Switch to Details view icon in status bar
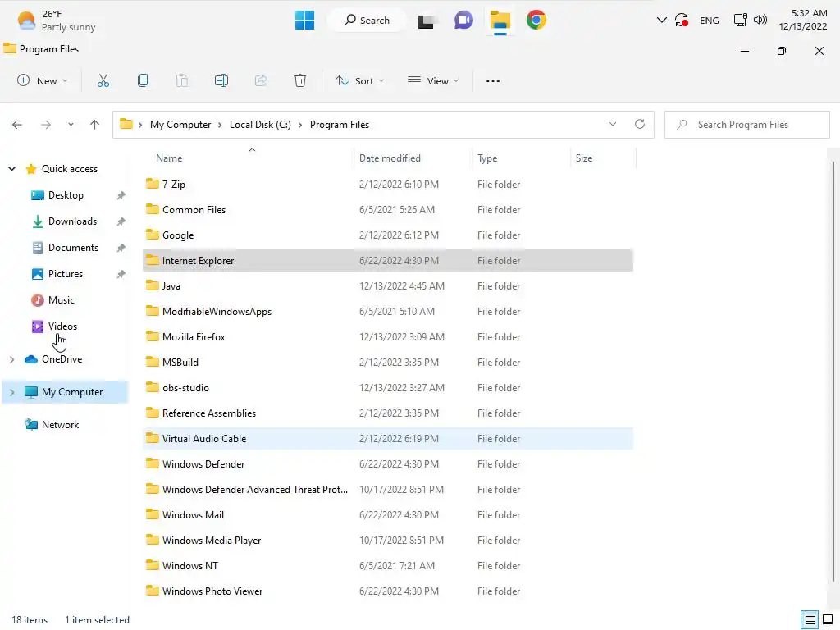Image resolution: width=840 pixels, height=630 pixels. [x=810, y=620]
